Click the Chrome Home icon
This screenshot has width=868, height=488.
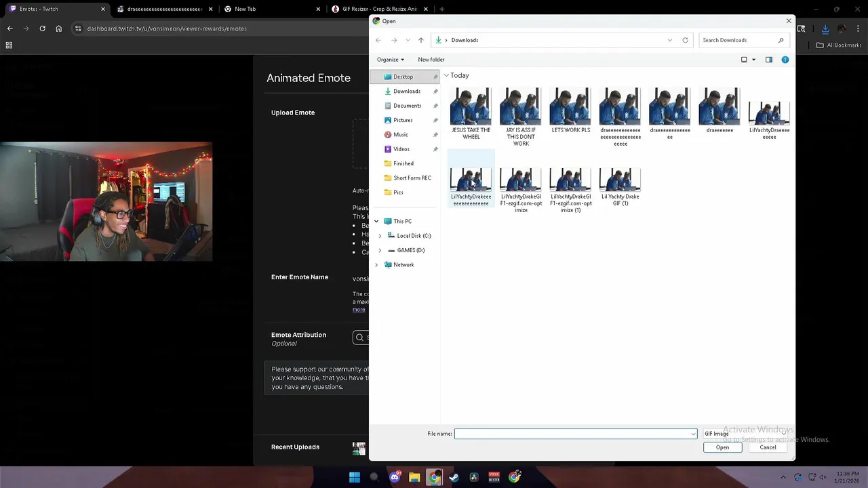point(58,28)
